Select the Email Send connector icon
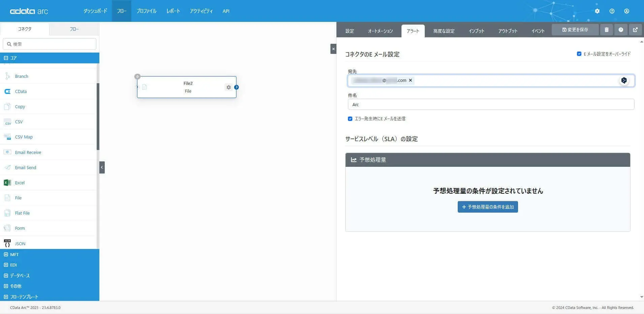This screenshot has height=314, width=644. click(x=7, y=167)
